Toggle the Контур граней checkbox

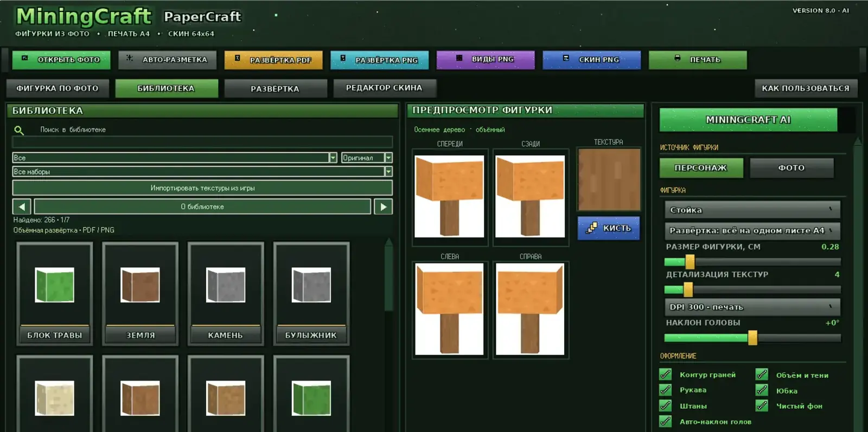[x=666, y=375]
